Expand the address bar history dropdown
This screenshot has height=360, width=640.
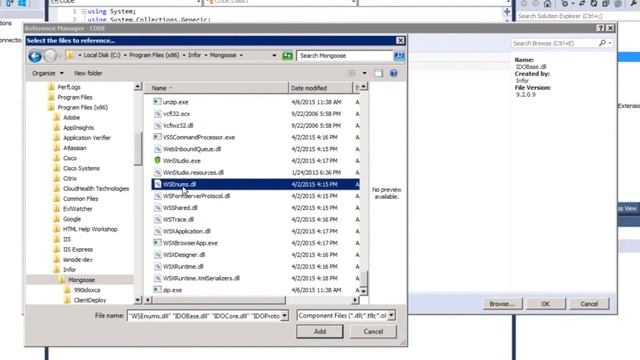[274, 55]
